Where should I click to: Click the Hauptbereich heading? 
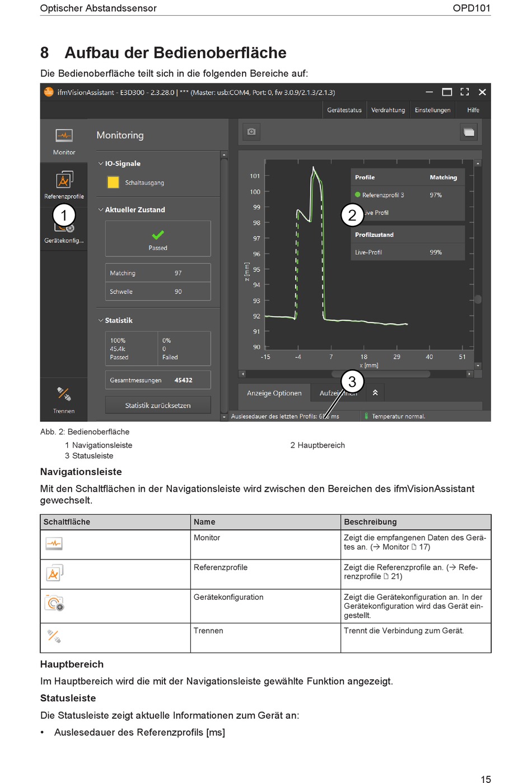click(x=72, y=664)
